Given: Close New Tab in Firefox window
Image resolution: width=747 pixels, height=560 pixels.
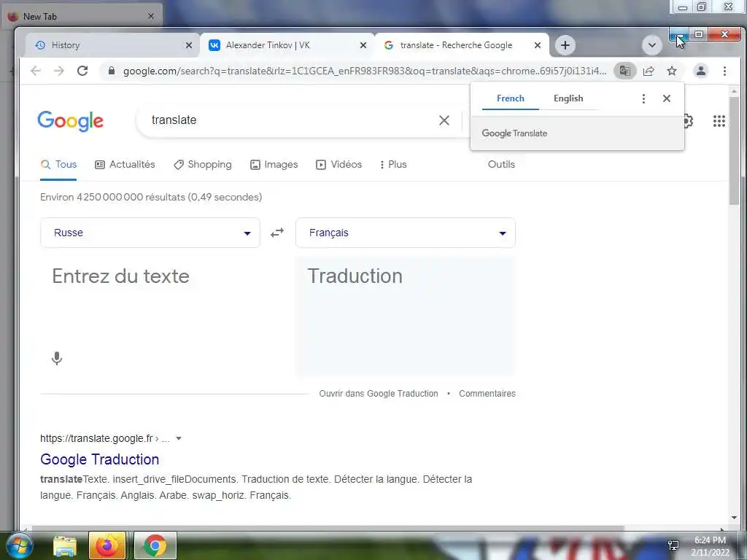Looking at the screenshot, I should click(x=151, y=17).
